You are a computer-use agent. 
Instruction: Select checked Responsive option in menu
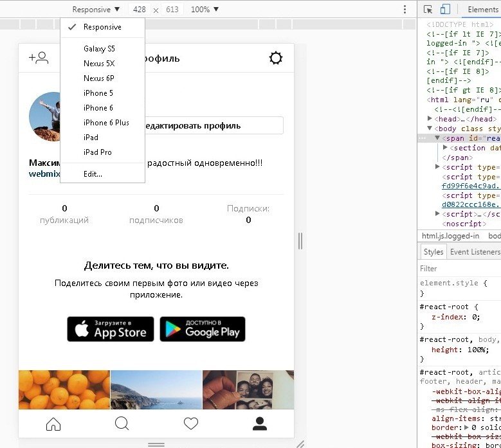coord(102,27)
